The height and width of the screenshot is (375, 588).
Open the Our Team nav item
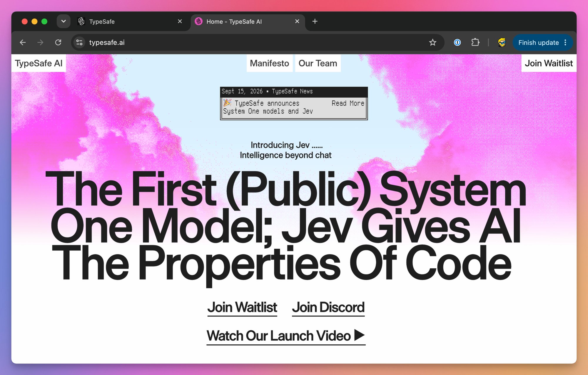click(x=318, y=63)
